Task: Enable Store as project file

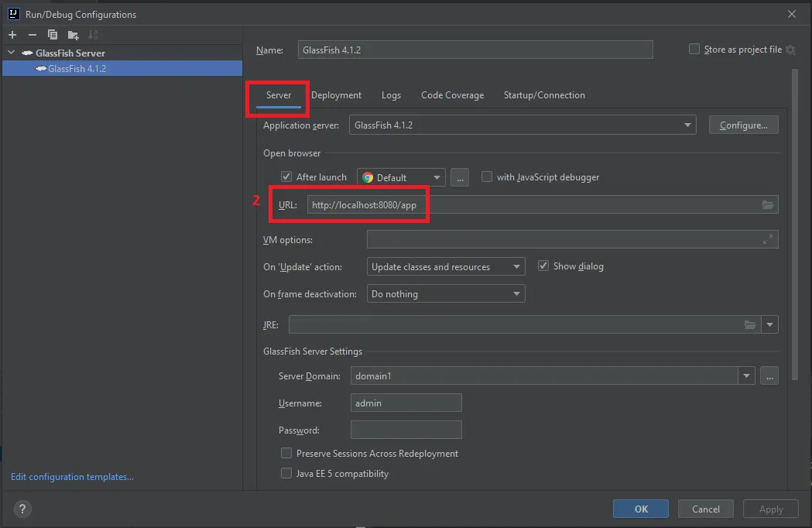Action: [694, 50]
